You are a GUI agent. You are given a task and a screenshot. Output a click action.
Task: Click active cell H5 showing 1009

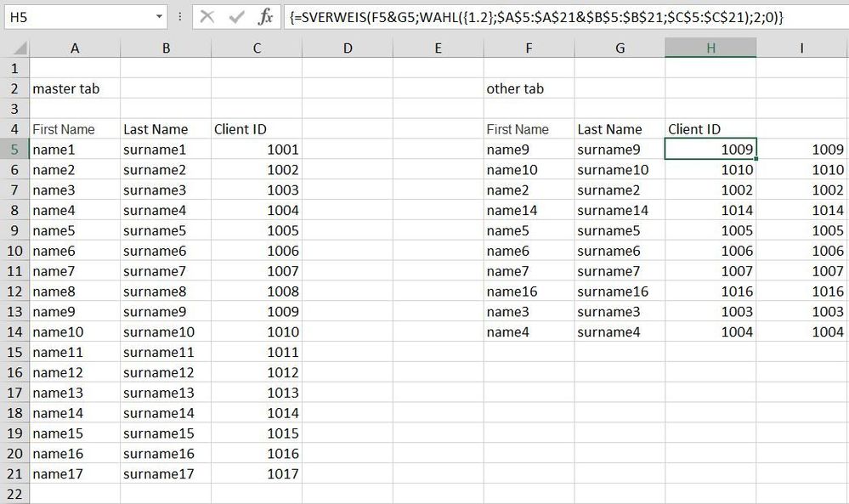tap(710, 150)
